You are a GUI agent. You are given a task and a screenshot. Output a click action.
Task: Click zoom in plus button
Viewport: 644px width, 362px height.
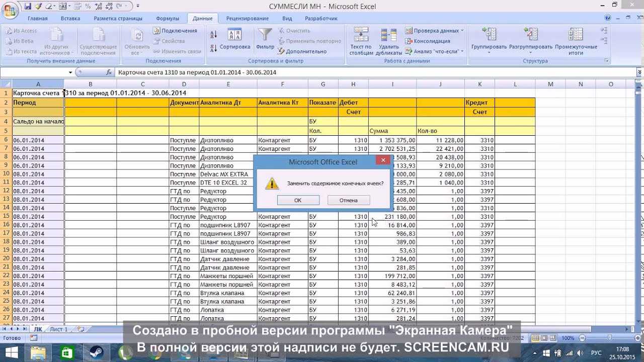637,338
